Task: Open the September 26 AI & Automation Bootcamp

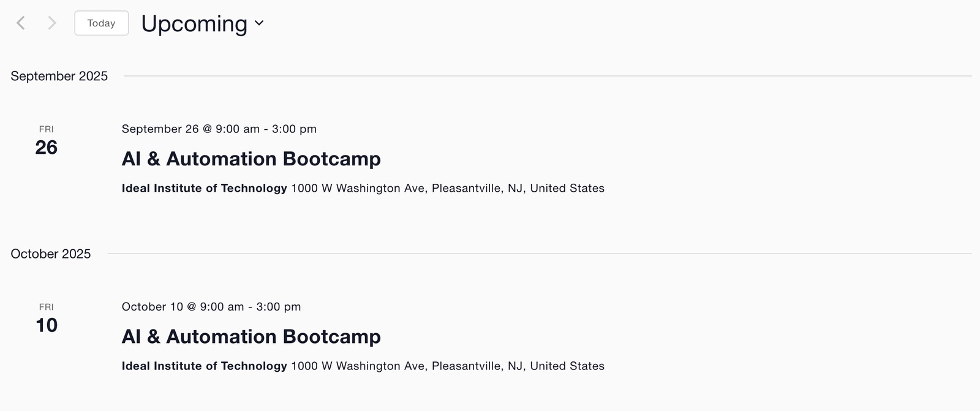Action: (x=251, y=159)
